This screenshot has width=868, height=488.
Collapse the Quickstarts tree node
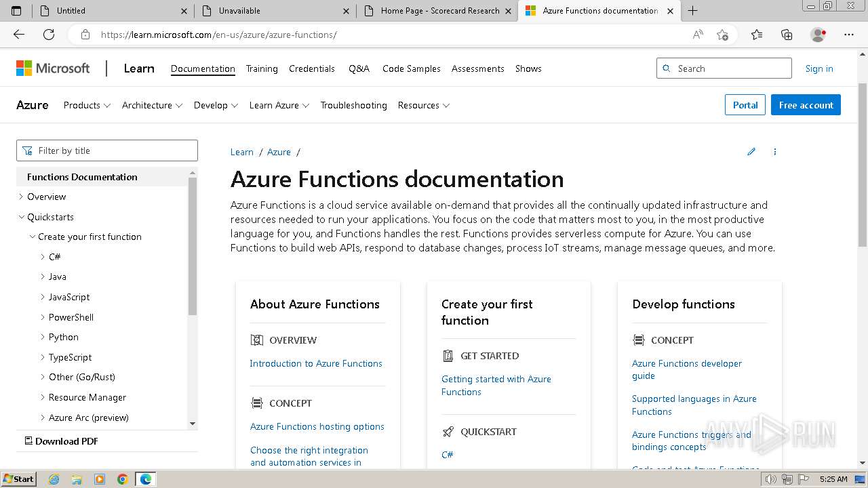[x=21, y=217]
